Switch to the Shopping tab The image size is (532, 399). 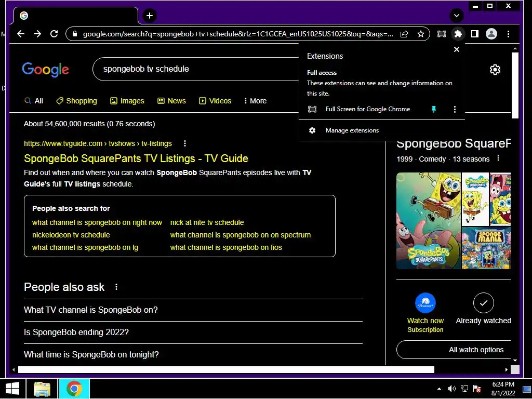76,101
